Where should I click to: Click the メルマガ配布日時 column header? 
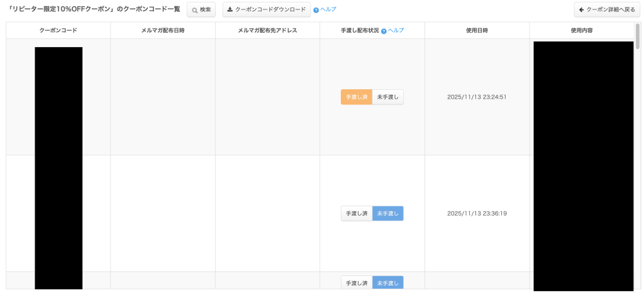(x=163, y=30)
